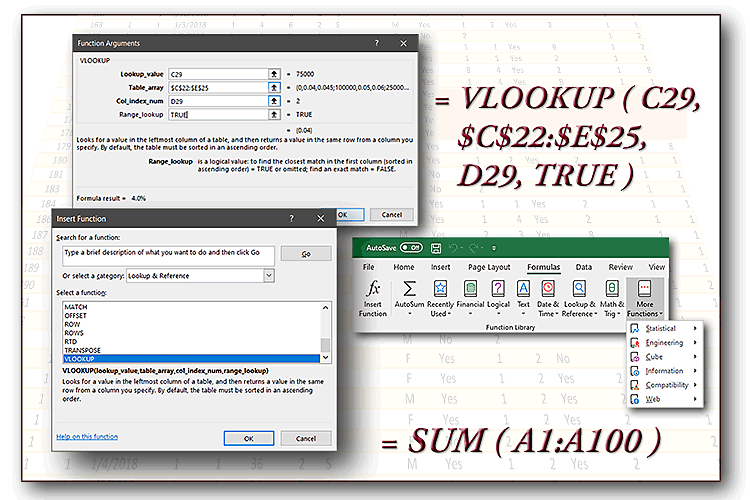Collapse dialog beside Col_index_num field
The width and height of the screenshot is (750, 500).
274,100
